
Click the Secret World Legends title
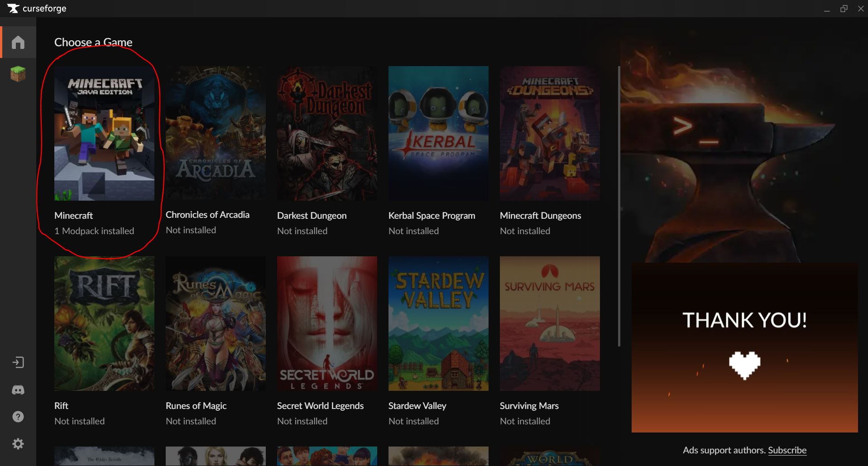tap(320, 406)
